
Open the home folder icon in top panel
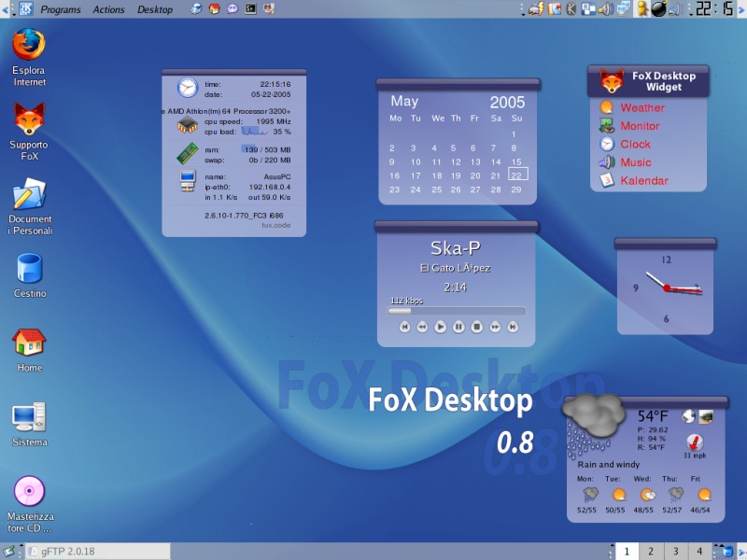[x=215, y=8]
